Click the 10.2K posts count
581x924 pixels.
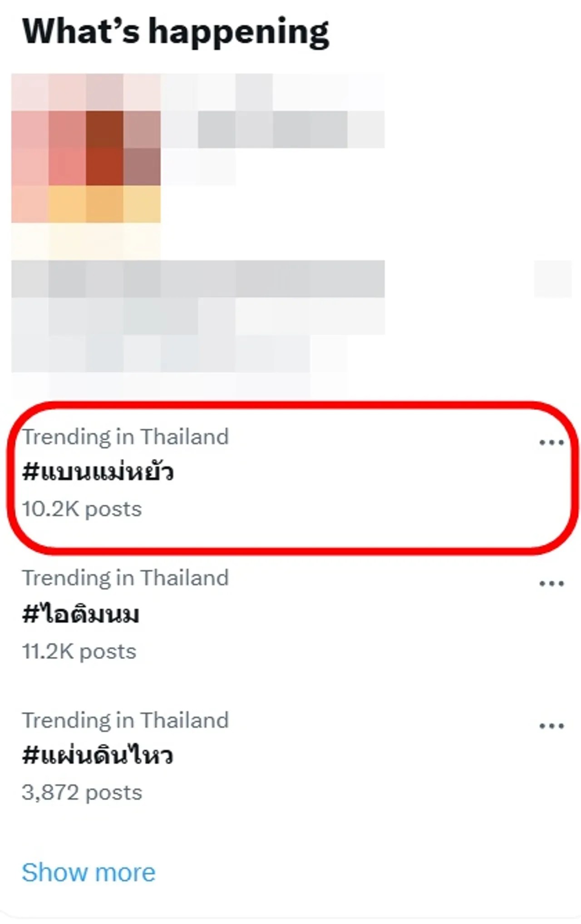[82, 509]
